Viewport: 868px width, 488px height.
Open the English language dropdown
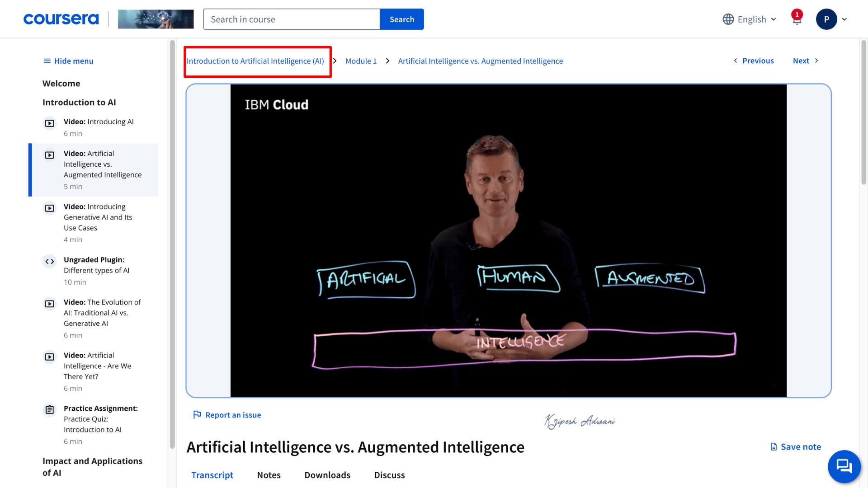tap(749, 19)
